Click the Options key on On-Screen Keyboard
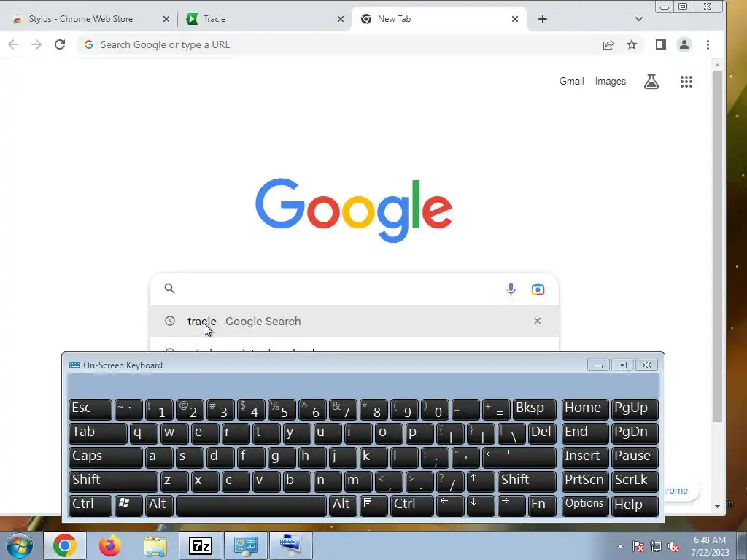The height and width of the screenshot is (560, 747). 584,505
